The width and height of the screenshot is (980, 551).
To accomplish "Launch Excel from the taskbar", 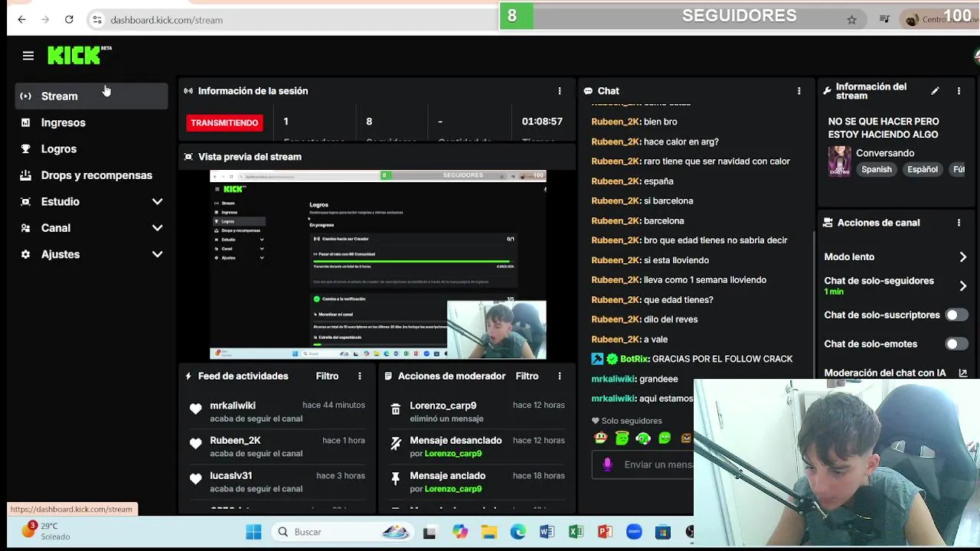I will [576, 532].
